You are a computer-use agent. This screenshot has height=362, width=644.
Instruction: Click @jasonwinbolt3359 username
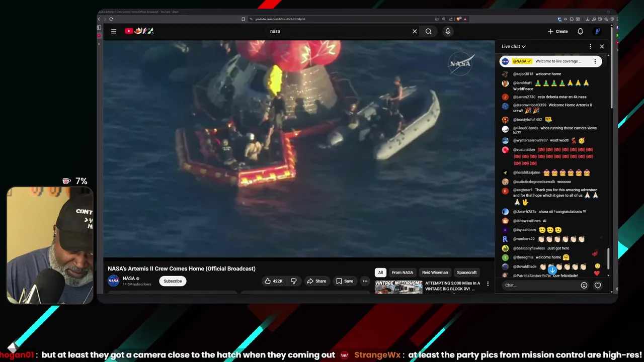529,105
